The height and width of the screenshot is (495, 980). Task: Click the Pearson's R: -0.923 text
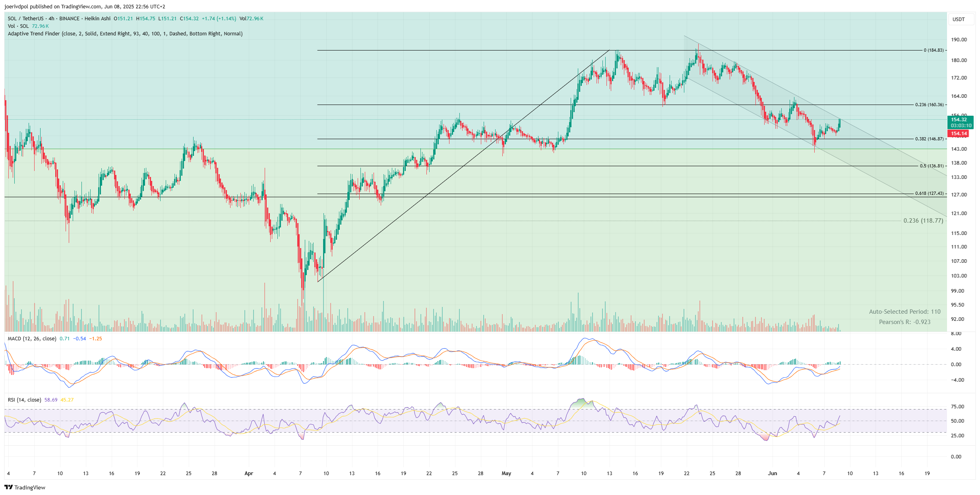tap(905, 322)
